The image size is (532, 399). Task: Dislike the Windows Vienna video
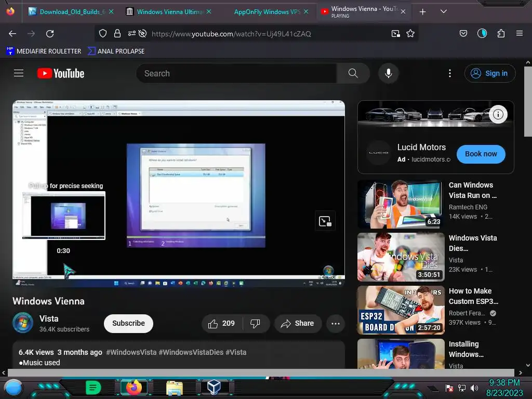tap(255, 323)
